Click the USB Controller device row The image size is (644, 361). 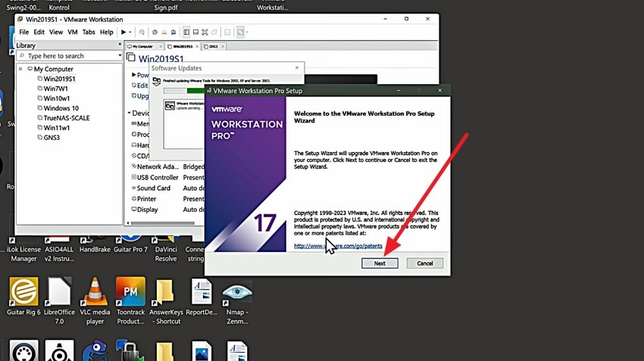pos(167,177)
